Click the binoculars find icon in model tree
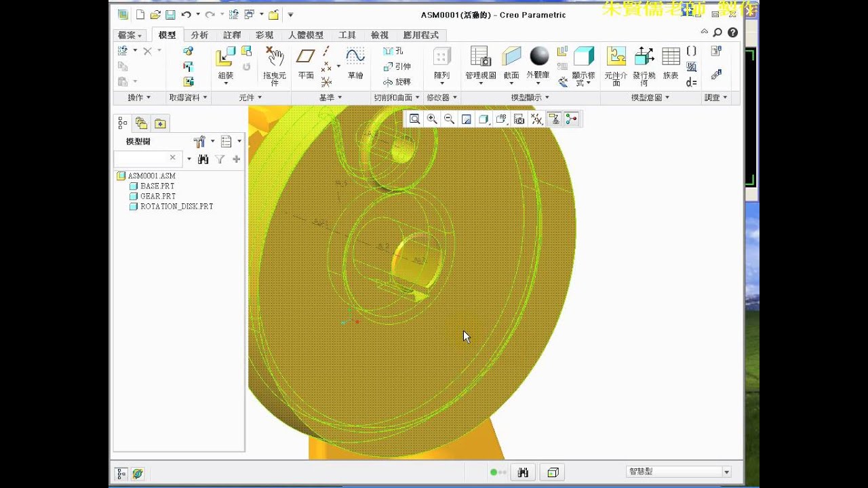Viewport: 868px width, 488px height. click(203, 159)
